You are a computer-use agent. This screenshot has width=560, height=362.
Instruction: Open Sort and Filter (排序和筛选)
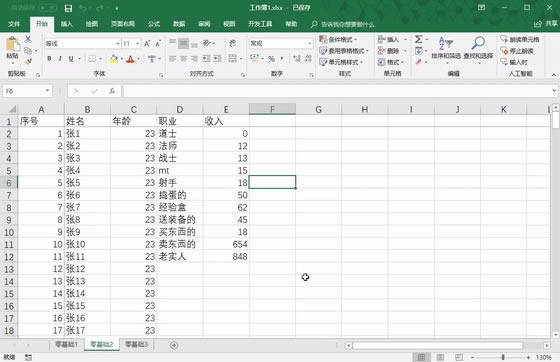(x=446, y=49)
